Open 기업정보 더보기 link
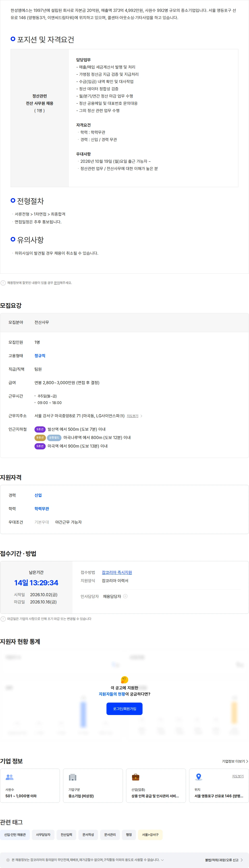The height and width of the screenshot is (868, 249). (233, 761)
